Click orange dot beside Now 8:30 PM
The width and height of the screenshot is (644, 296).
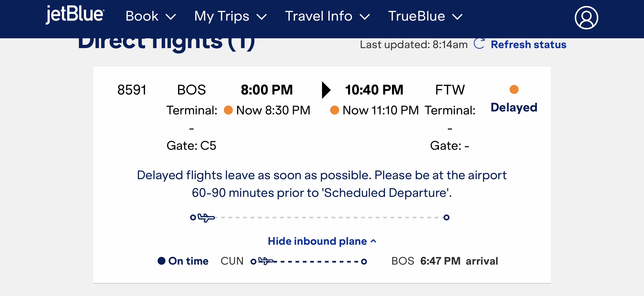[x=228, y=110]
